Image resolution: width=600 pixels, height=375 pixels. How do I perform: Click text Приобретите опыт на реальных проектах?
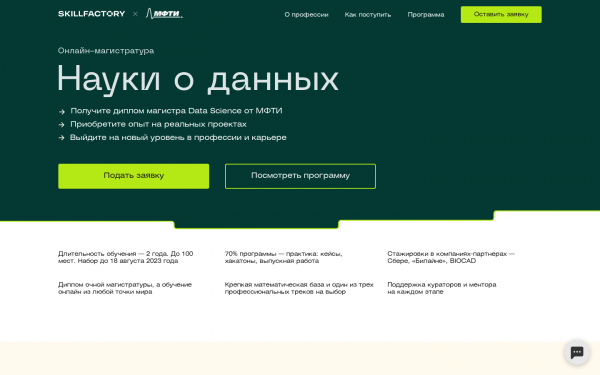coord(158,124)
